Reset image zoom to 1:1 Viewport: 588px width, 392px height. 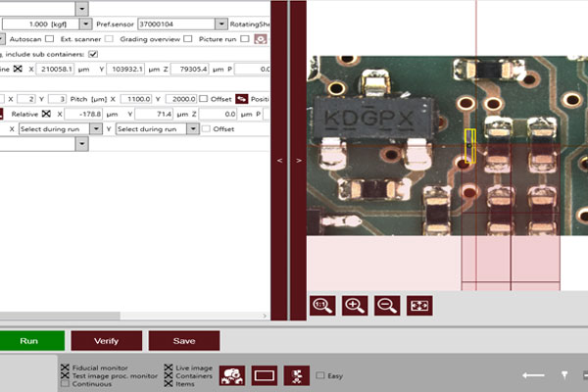321,305
